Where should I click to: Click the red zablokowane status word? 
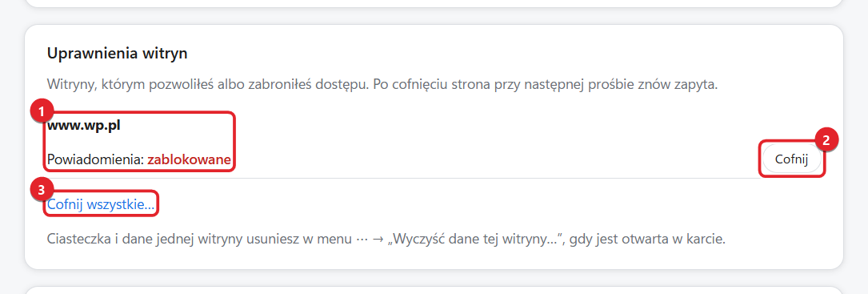coord(189,159)
